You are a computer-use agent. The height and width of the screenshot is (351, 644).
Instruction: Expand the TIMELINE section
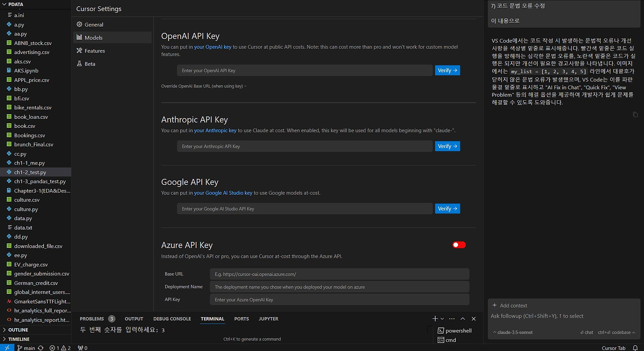(x=35, y=339)
